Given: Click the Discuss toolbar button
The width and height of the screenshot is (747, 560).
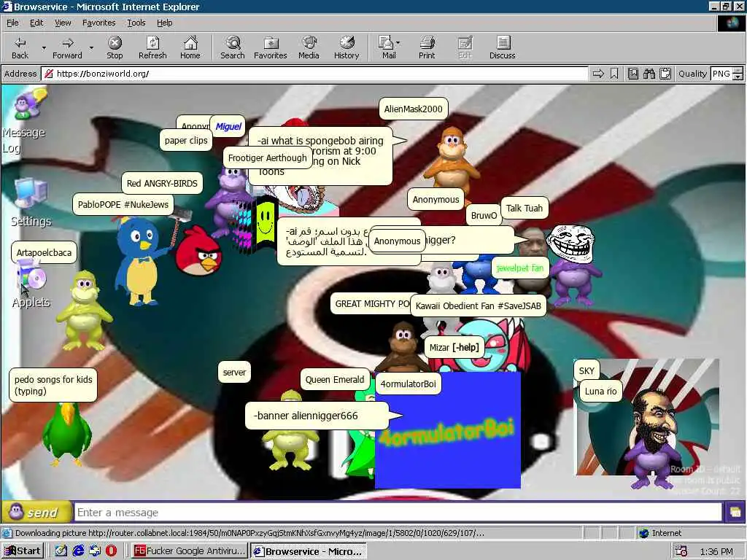Looking at the screenshot, I should point(502,47).
